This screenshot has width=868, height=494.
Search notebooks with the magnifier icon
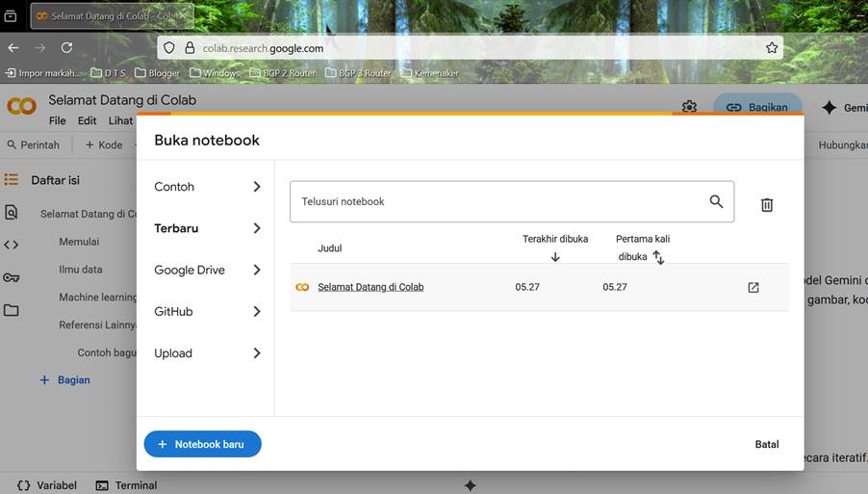point(716,201)
